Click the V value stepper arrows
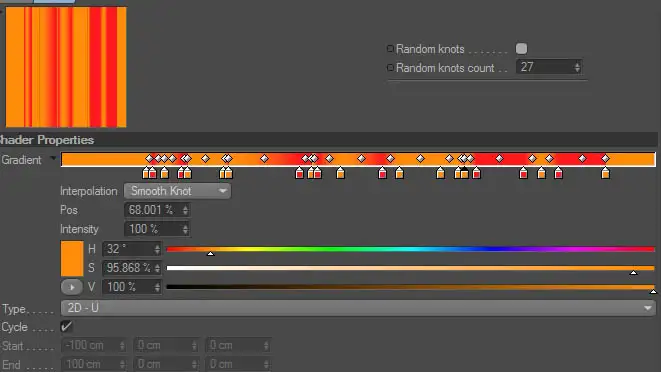 click(157, 287)
